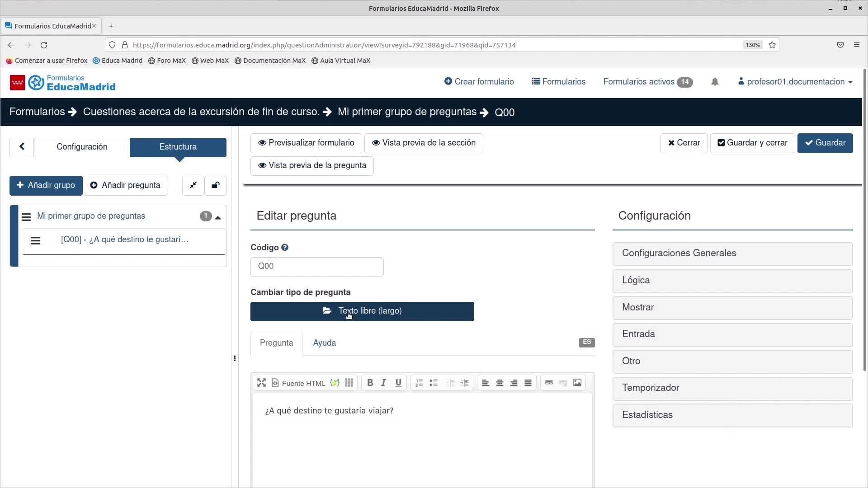This screenshot has height=488, width=868.
Task: Apply italic formatting in editor
Action: (383, 383)
